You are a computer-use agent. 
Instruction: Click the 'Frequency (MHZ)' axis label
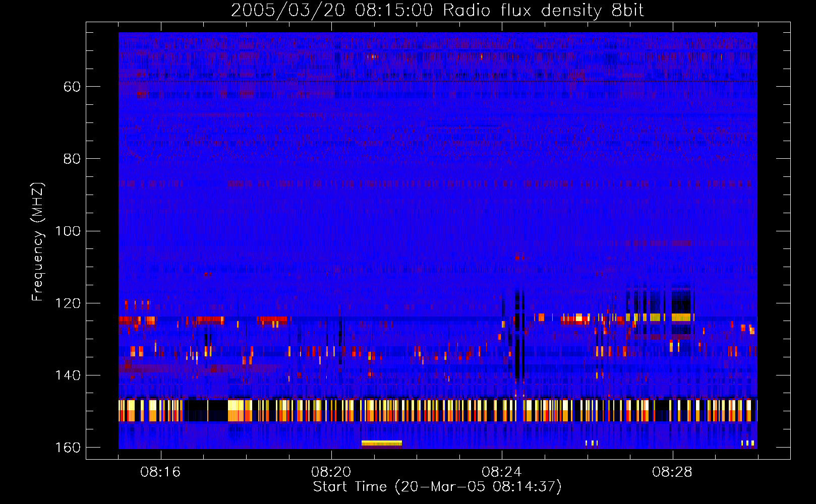coord(38,242)
